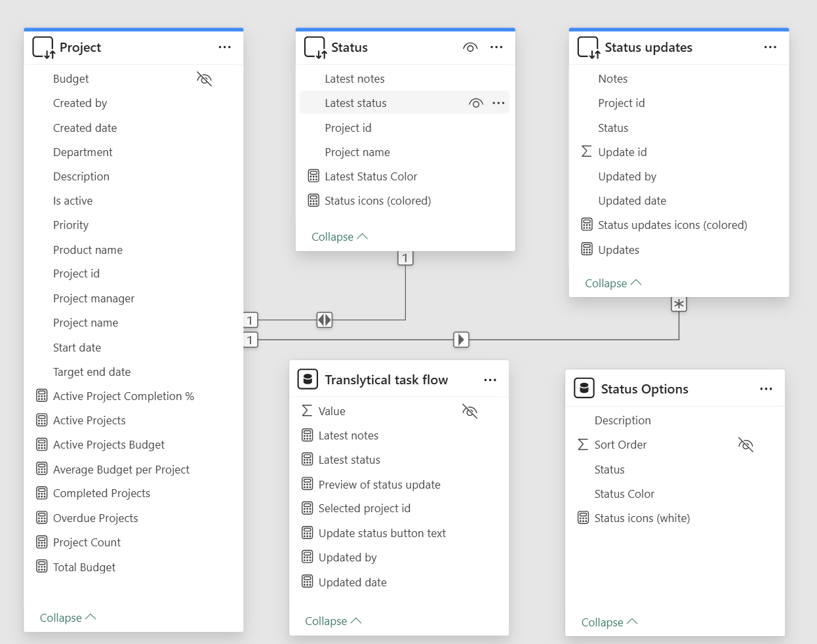Viewport: 817px width, 644px height.
Task: Open the Project table options menu
Action: (225, 47)
